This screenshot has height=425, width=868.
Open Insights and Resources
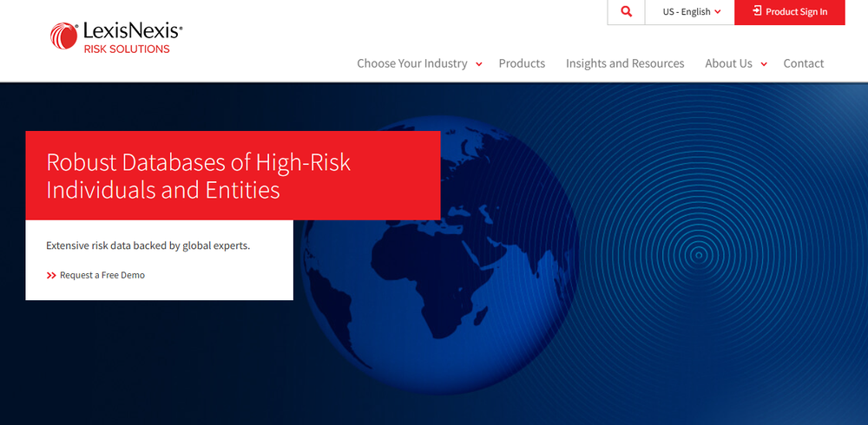tap(625, 63)
